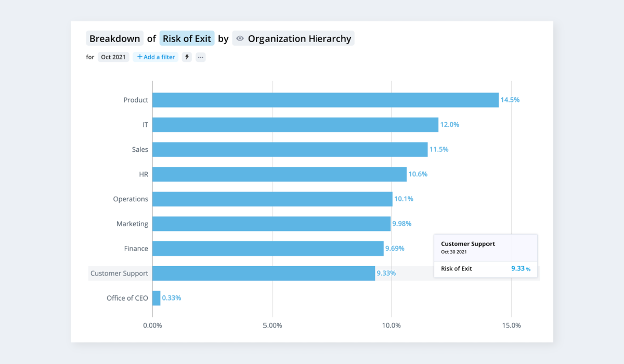Select the IT bar in chart
Viewport: 624px width, 364px height.
pyautogui.click(x=295, y=125)
